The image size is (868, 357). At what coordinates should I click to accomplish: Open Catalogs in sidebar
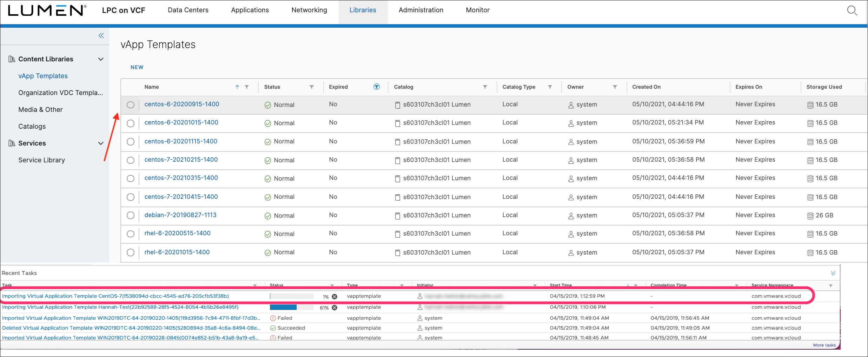pyautogui.click(x=32, y=126)
